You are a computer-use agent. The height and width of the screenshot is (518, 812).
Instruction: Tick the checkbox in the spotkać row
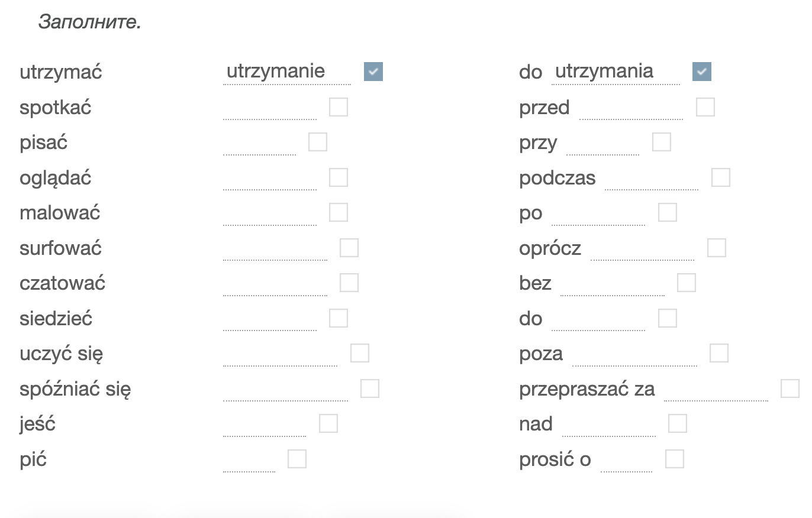click(x=339, y=107)
